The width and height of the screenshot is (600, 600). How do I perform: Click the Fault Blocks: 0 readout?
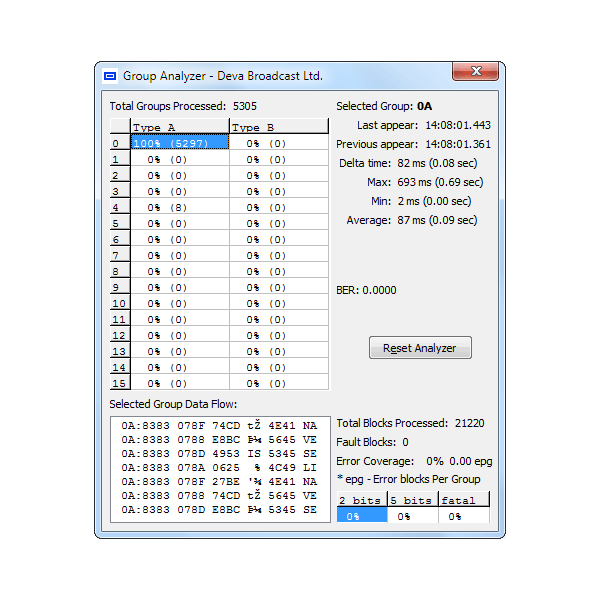[x=372, y=442]
